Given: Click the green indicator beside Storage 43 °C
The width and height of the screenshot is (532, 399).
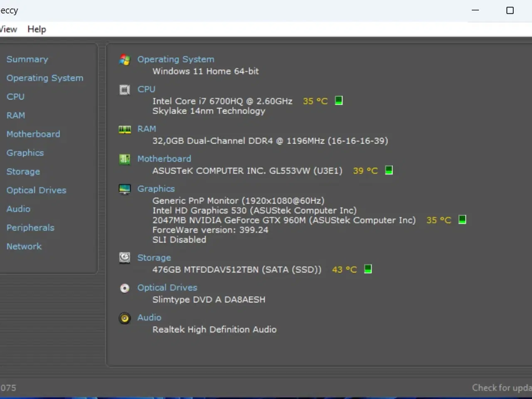Looking at the screenshot, I should tap(368, 269).
